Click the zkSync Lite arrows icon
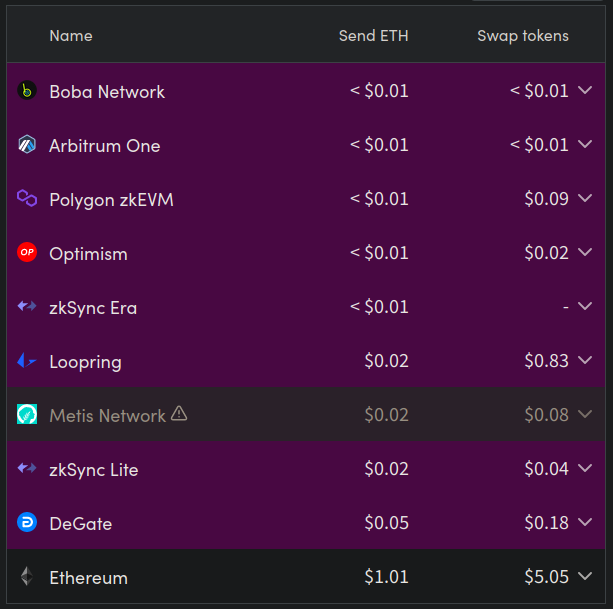Viewport: 613px width, 609px height. click(x=27, y=469)
